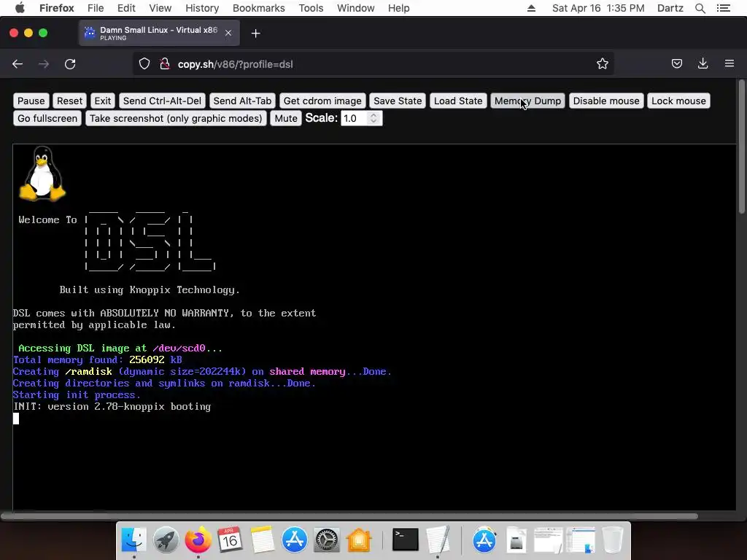Screen dimensions: 747x560
Task: Bookmark this page with the star icon
Action: point(602,64)
